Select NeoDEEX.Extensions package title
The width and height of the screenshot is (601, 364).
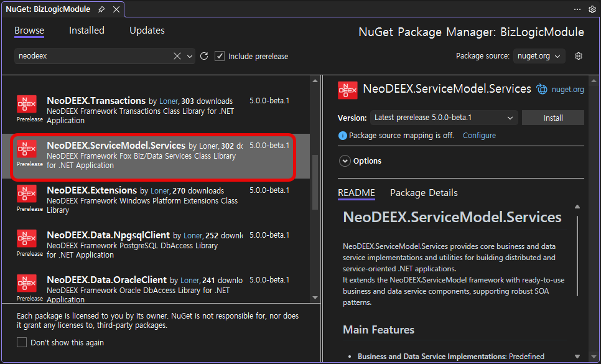coord(91,190)
